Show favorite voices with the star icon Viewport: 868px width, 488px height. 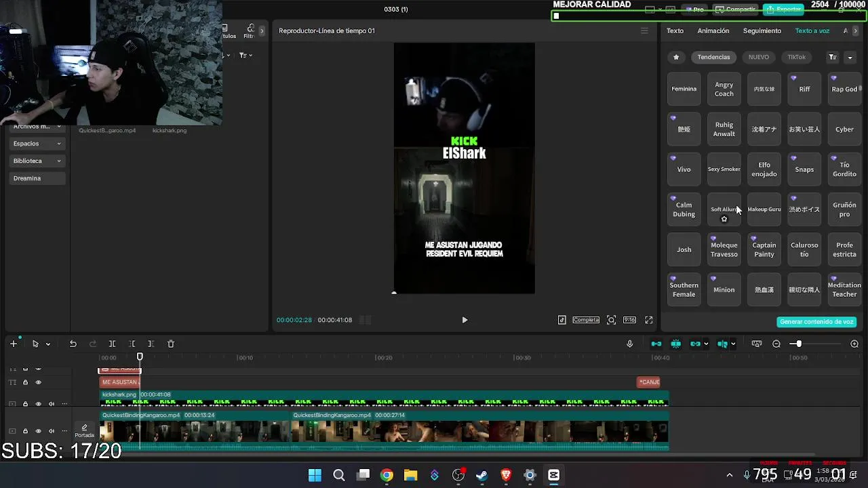coord(676,57)
